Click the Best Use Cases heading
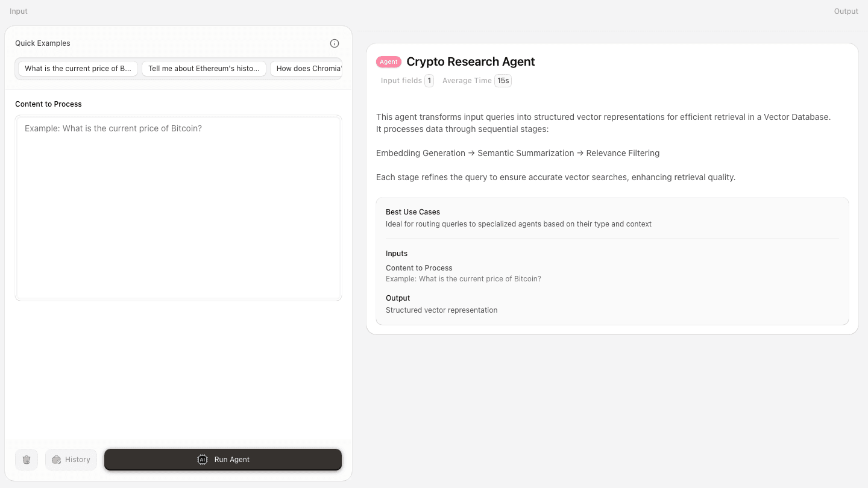Image resolution: width=868 pixels, height=488 pixels. coord(413,212)
